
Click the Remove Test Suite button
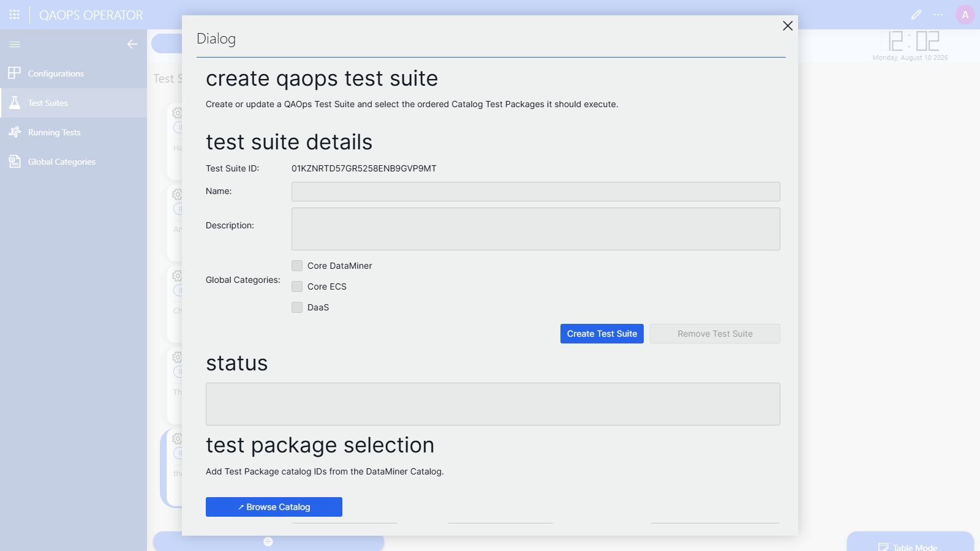coord(715,334)
